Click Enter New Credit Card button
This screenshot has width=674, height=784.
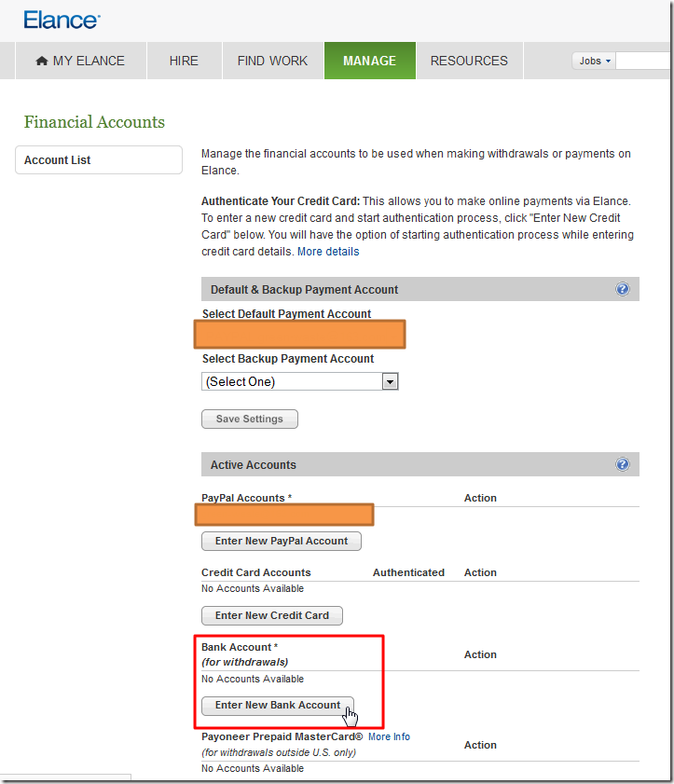click(x=272, y=615)
